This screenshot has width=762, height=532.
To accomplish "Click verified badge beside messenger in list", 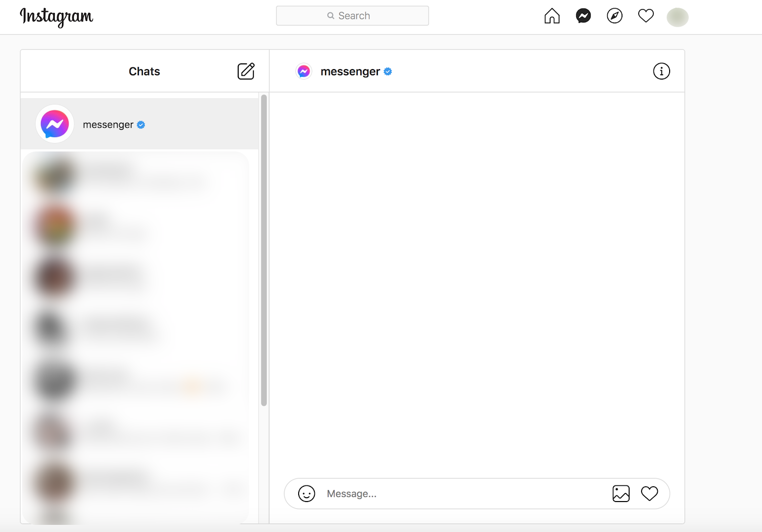I will (141, 125).
